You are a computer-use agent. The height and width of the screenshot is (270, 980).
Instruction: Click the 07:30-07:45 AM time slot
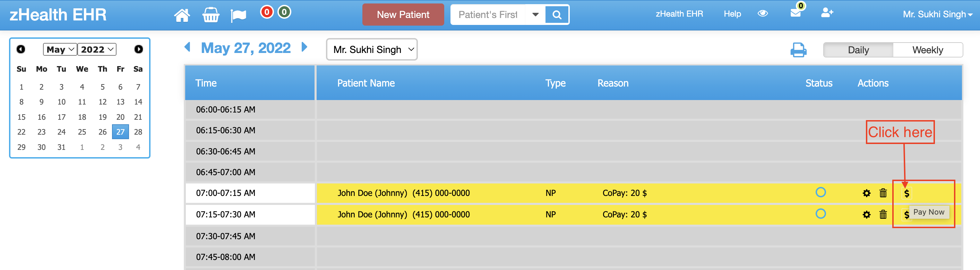coord(250,236)
